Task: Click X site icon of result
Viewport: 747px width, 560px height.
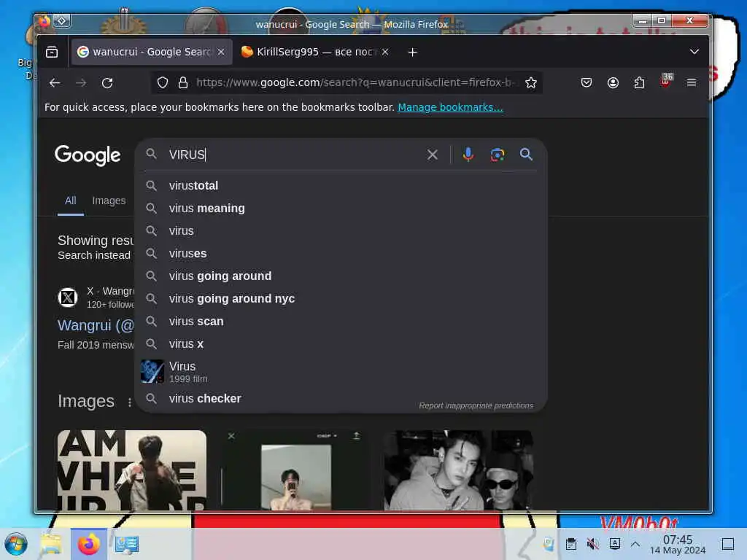Action: coord(68,297)
